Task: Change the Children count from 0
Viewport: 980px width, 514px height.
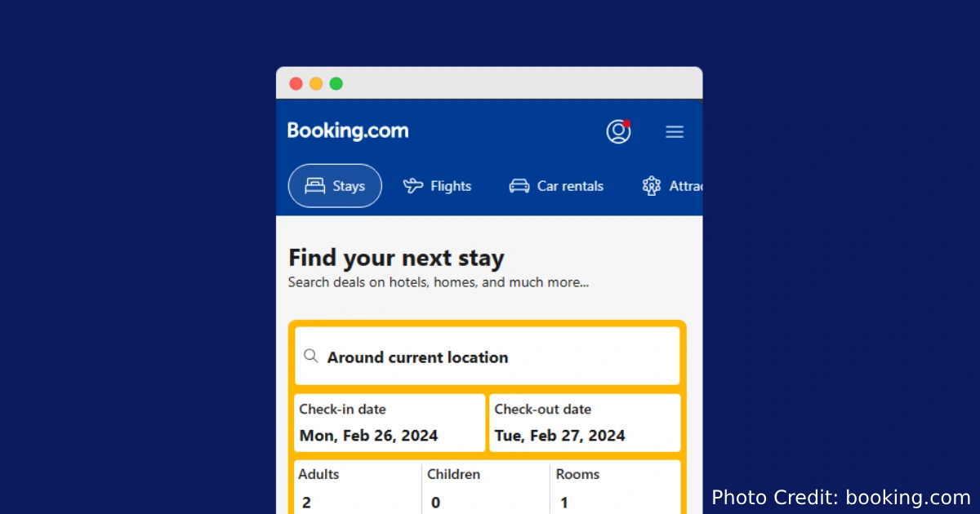Action: click(485, 487)
